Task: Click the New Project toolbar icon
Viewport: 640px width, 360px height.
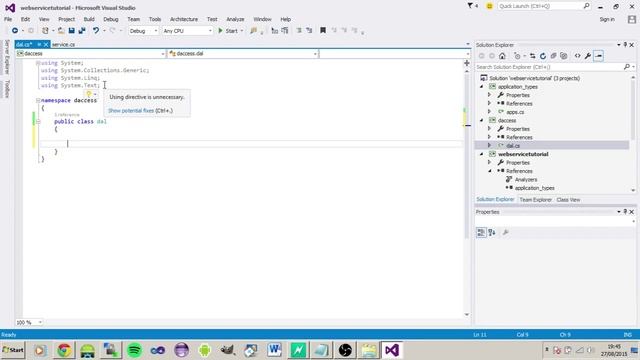Action: coord(45,31)
